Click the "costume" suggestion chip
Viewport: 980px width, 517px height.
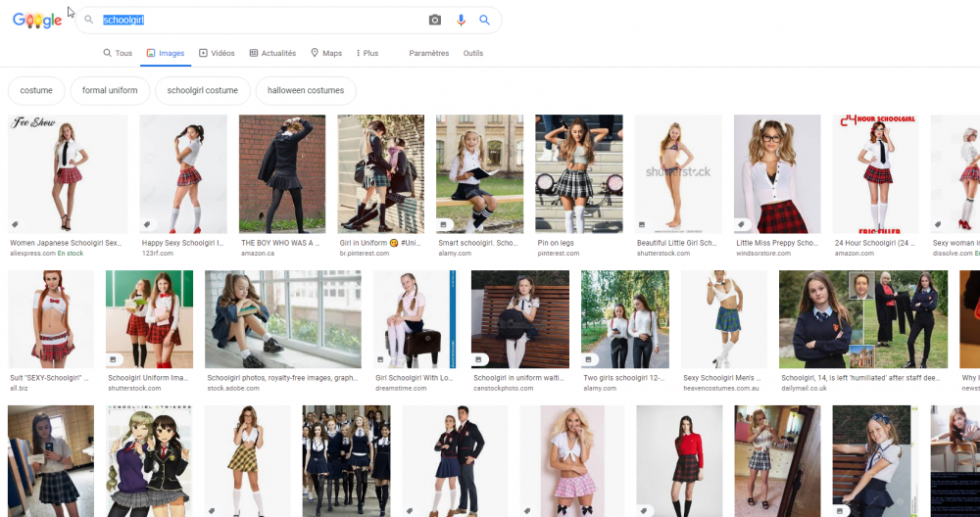point(36,90)
